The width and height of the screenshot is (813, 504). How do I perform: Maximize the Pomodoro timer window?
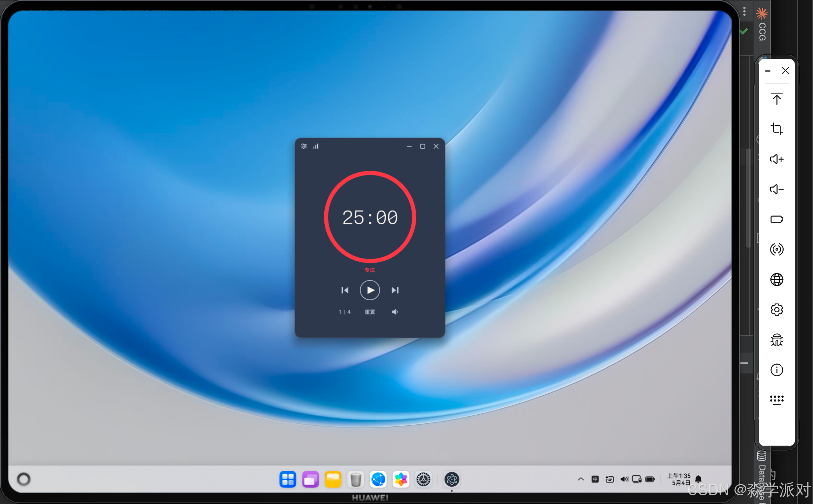(x=423, y=146)
